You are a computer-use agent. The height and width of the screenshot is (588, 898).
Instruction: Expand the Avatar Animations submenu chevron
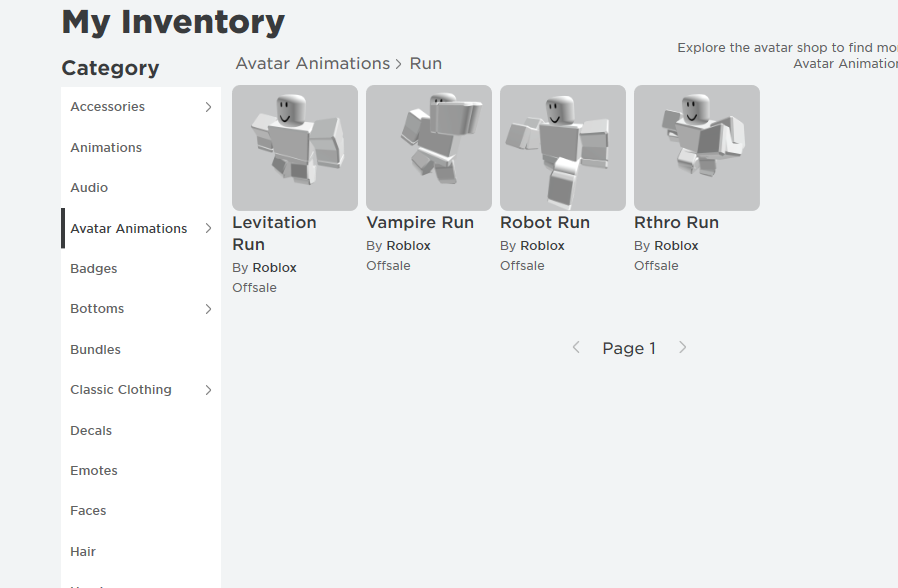(208, 228)
